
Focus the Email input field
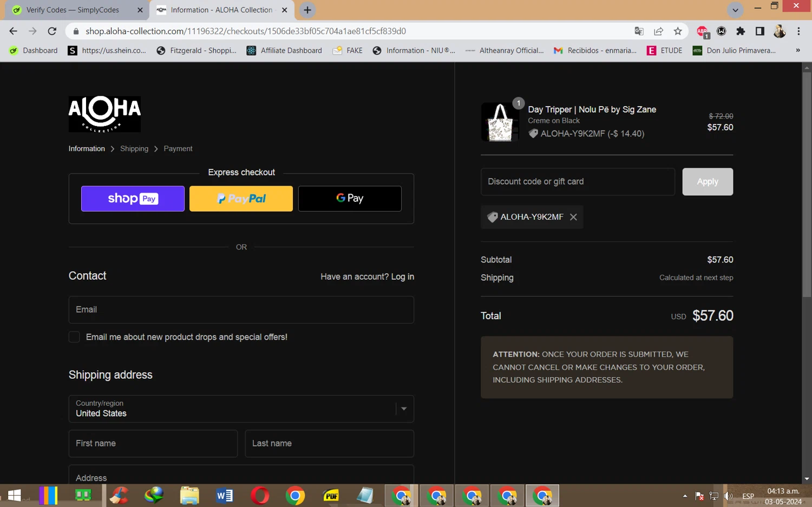click(x=241, y=310)
